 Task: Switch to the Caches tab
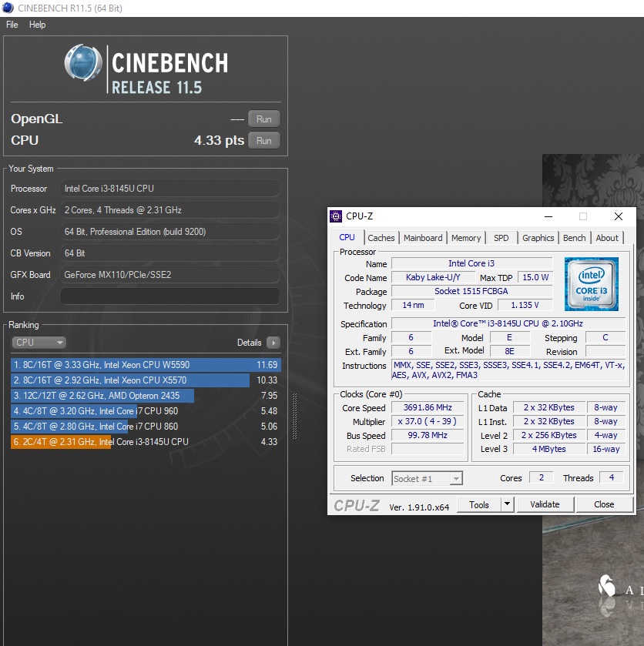point(381,238)
